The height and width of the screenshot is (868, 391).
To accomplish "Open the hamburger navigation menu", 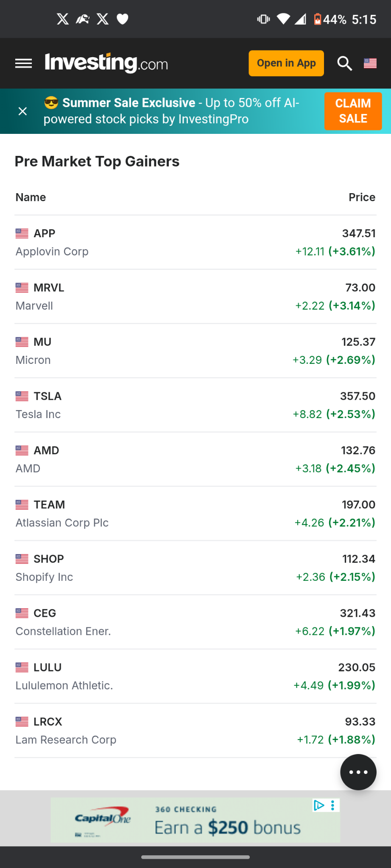I will pos(23,64).
